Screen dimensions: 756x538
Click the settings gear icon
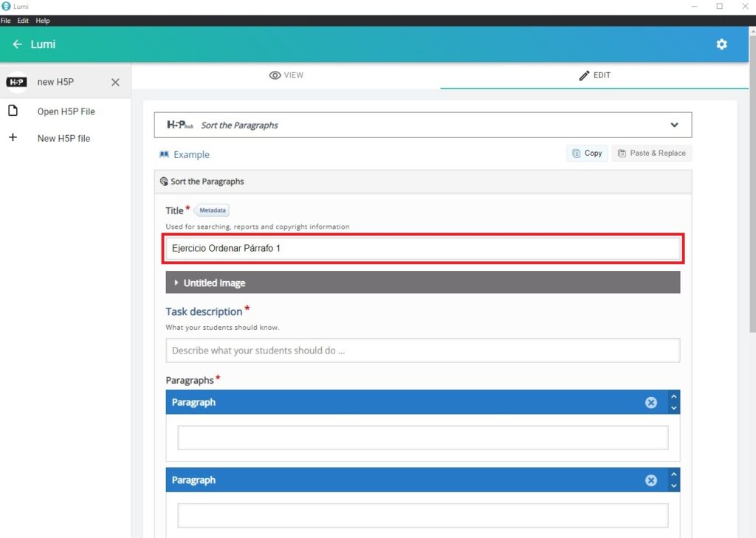pyautogui.click(x=721, y=44)
